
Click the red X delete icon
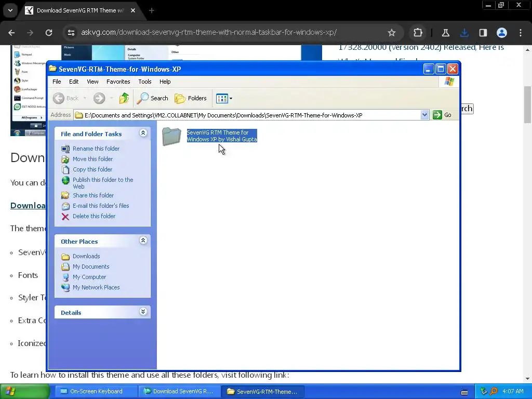[x=65, y=217]
